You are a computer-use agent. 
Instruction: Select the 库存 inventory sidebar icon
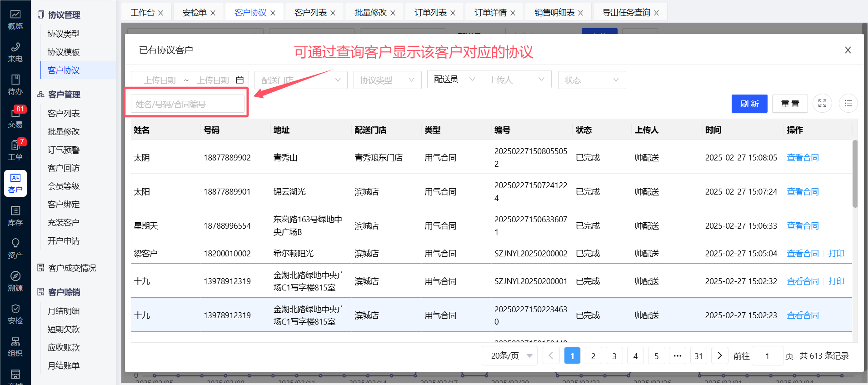click(15, 216)
